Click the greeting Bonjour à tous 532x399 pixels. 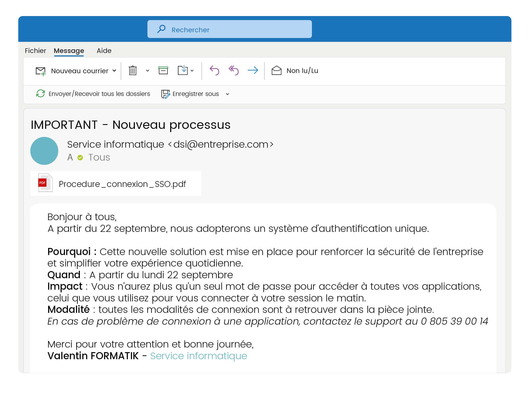(x=82, y=217)
